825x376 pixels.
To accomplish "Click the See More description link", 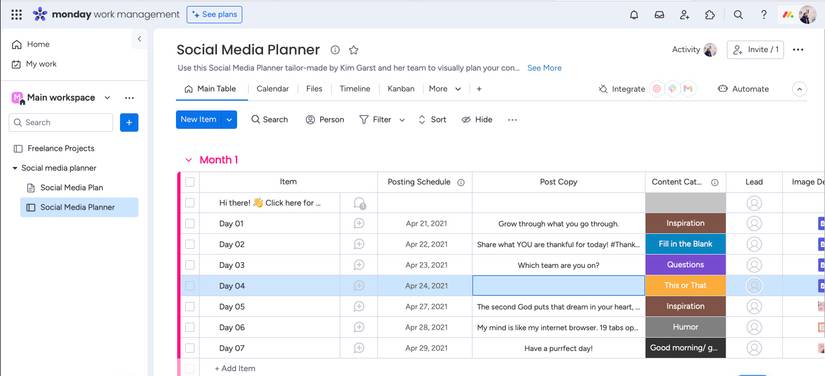I will click(544, 68).
